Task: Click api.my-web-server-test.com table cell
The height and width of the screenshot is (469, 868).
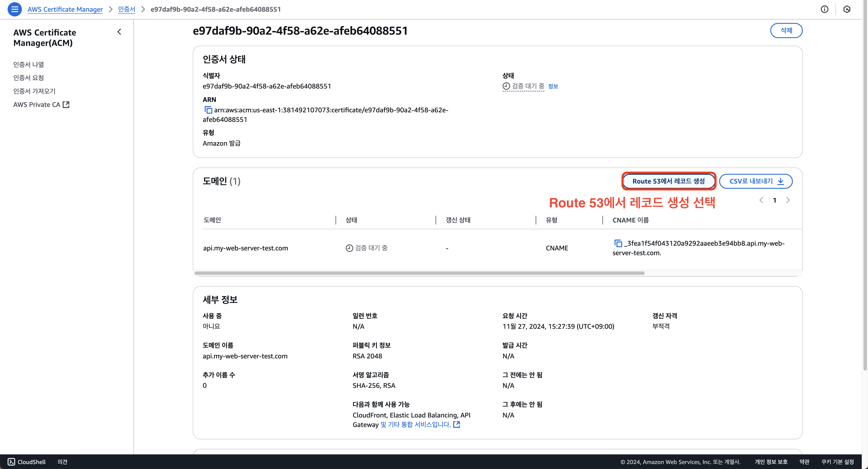Action: point(245,248)
